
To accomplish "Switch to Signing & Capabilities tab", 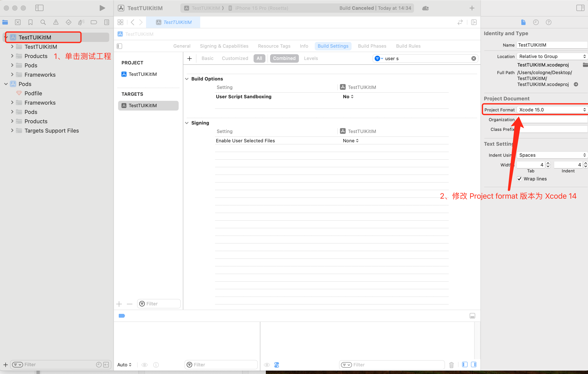I will click(224, 46).
